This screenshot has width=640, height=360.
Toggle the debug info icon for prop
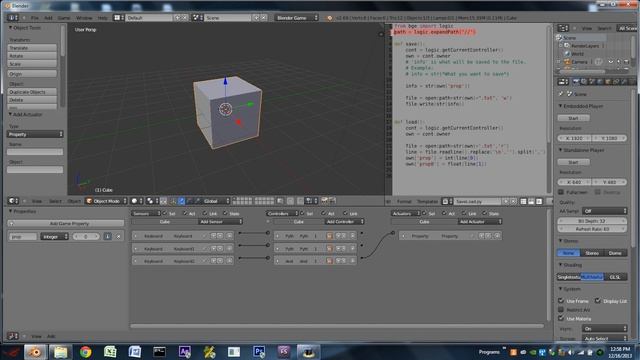pos(107,236)
